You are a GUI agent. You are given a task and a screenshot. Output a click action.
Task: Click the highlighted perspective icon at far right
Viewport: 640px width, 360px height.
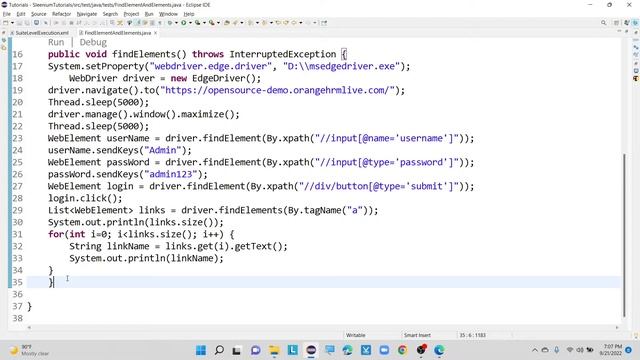(635, 23)
